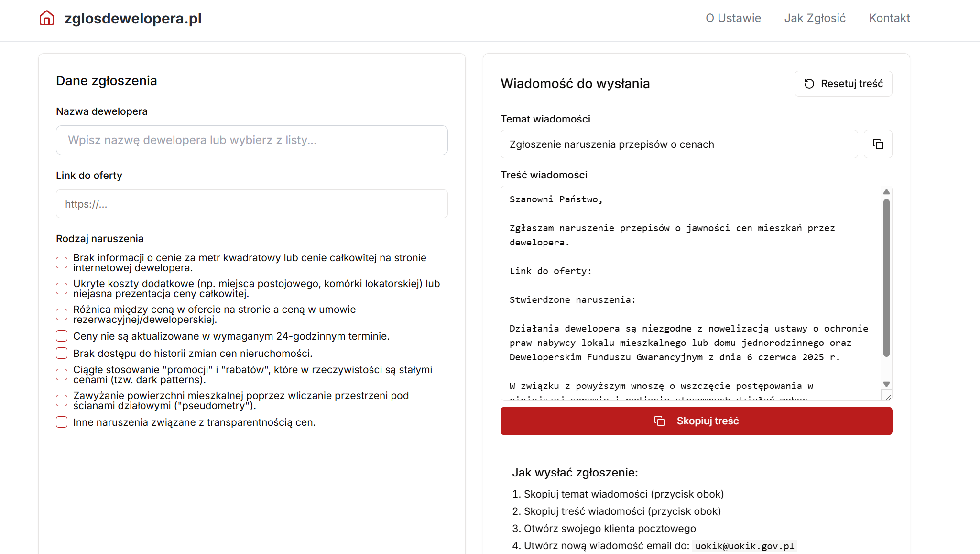Click the message textarea scrollbar thumb
Image resolution: width=980 pixels, height=554 pixels.
[886, 277]
